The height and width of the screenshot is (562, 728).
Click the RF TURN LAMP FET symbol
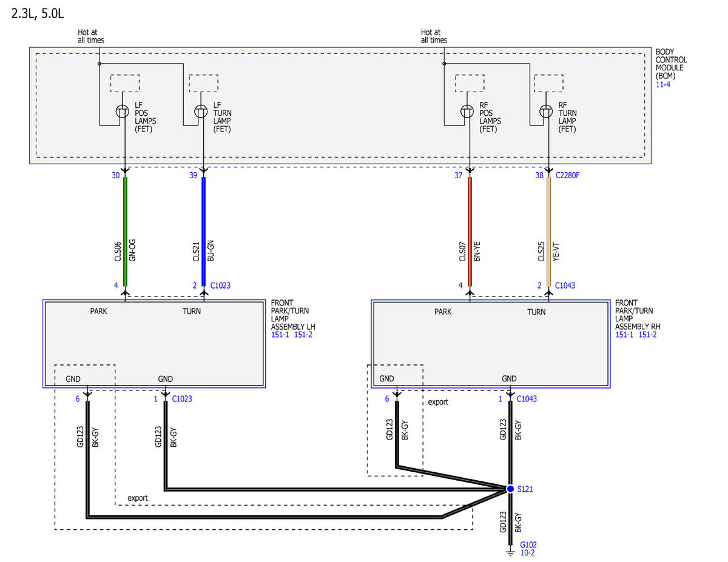tap(545, 112)
